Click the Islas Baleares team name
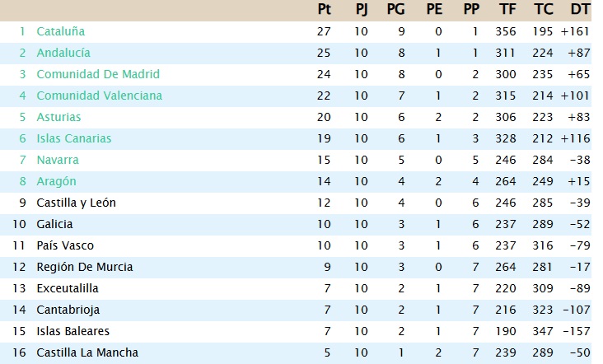Screen dimensions: 603x364 click(x=72, y=331)
